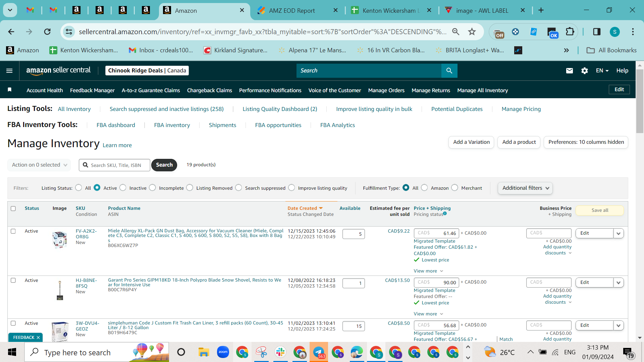Open the Edit dropdown arrow for simplehuman row
The height and width of the screenshot is (362, 644).
[x=619, y=325]
